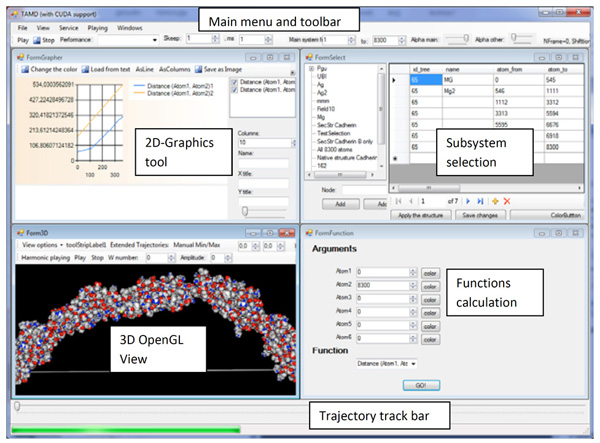
Task: Go to last record in navigator
Action: click(481, 201)
